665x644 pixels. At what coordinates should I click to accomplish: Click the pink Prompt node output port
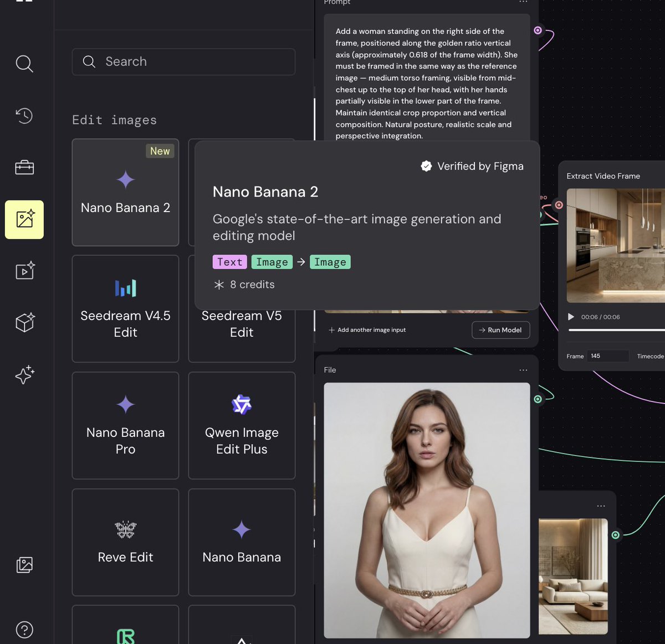[538, 30]
